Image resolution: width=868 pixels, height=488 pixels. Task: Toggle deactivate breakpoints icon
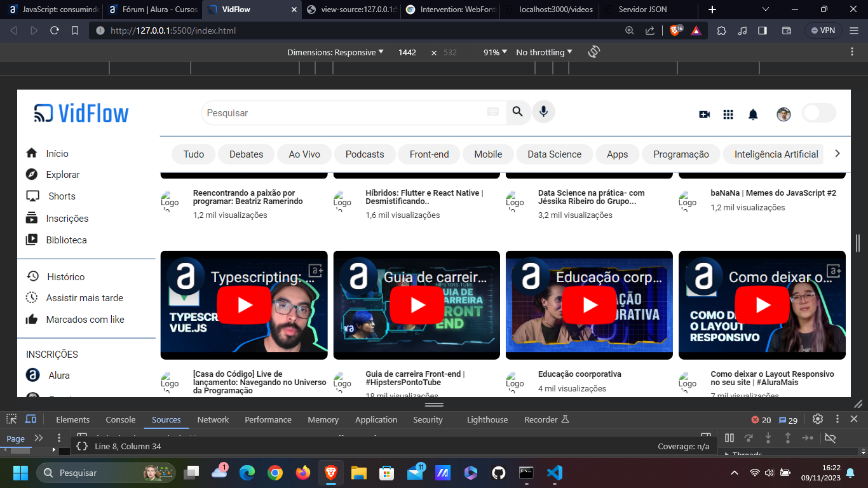click(830, 438)
